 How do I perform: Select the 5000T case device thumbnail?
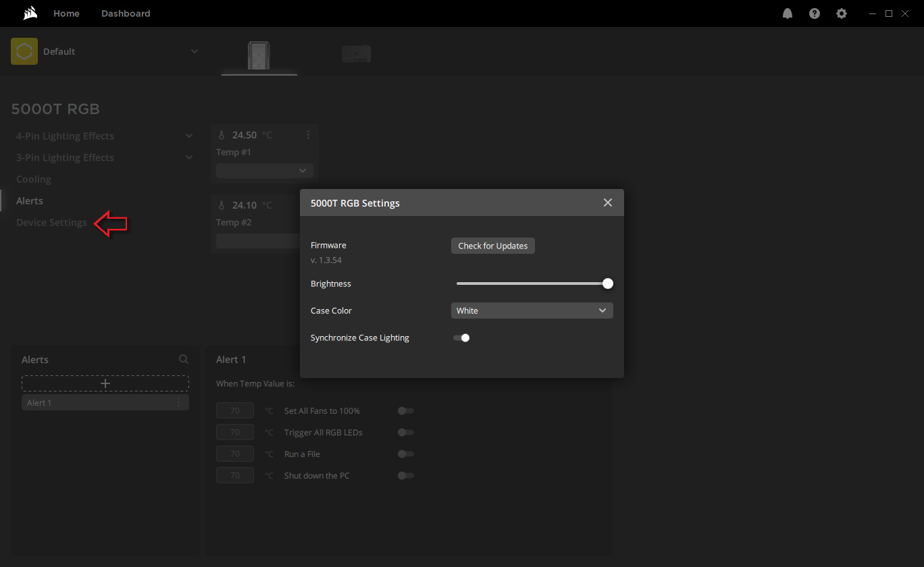259,54
